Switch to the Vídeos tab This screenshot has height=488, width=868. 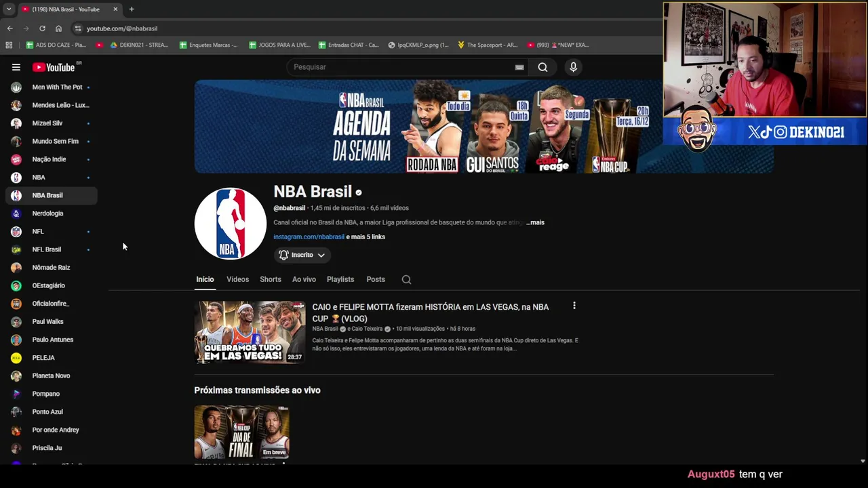tap(237, 279)
